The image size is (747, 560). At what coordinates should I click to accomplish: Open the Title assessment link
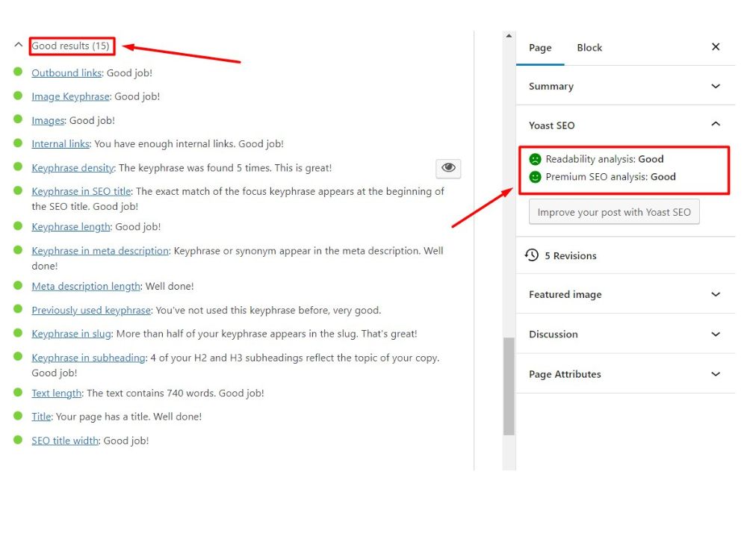point(41,417)
